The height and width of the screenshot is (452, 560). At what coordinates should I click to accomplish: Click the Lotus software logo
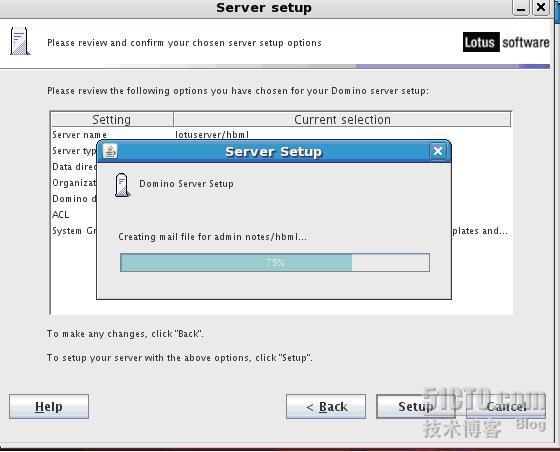pos(506,42)
